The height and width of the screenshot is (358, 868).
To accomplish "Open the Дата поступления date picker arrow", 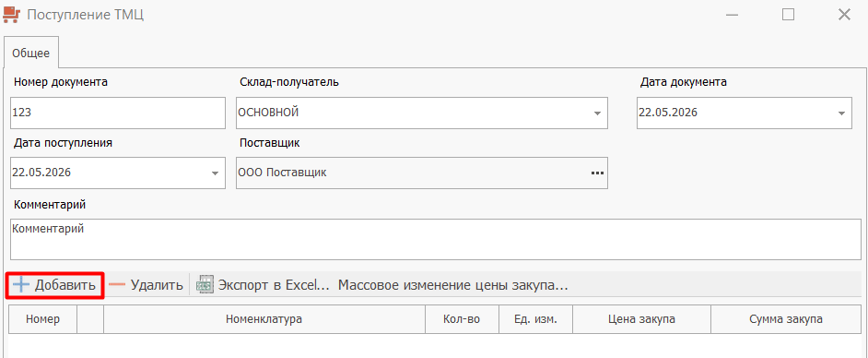I will click(215, 173).
